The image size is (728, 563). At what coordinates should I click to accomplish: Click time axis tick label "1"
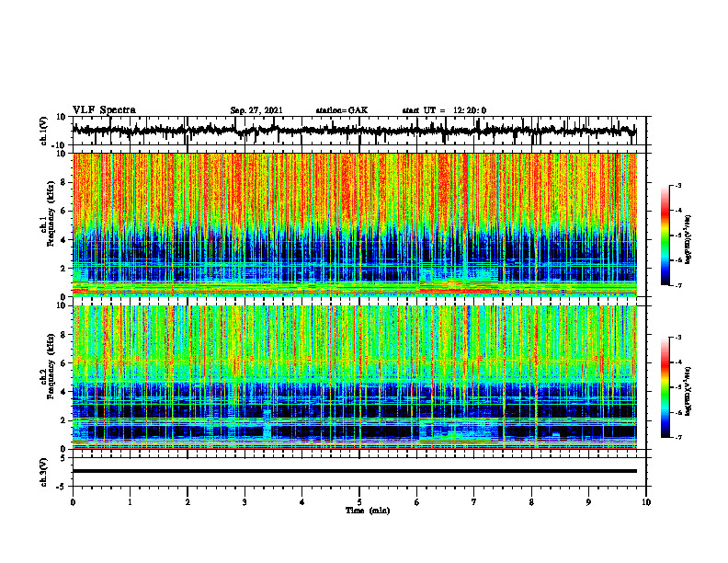[x=130, y=502]
